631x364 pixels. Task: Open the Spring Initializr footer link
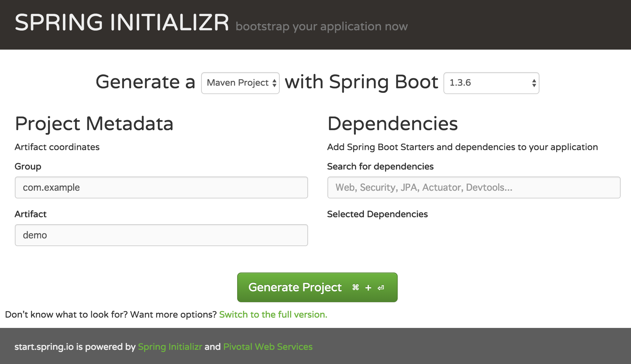[x=170, y=347]
